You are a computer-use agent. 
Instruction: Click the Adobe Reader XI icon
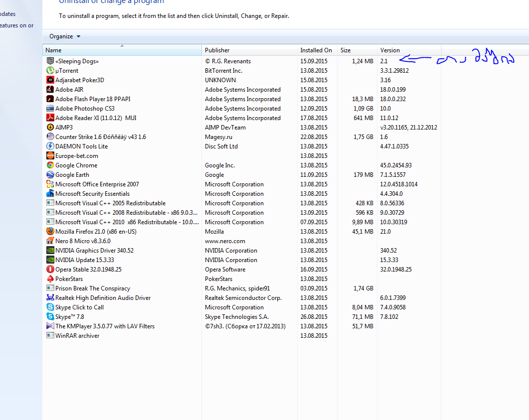tap(50, 118)
